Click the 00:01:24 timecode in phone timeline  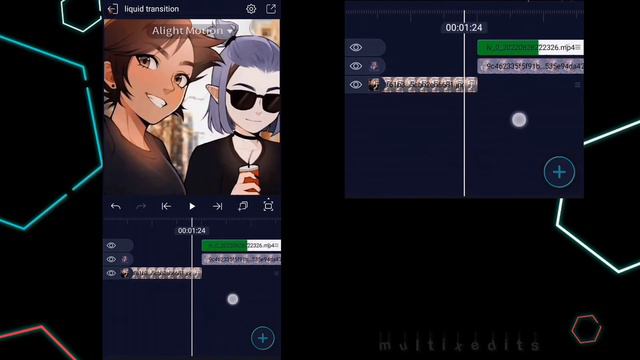click(x=192, y=231)
